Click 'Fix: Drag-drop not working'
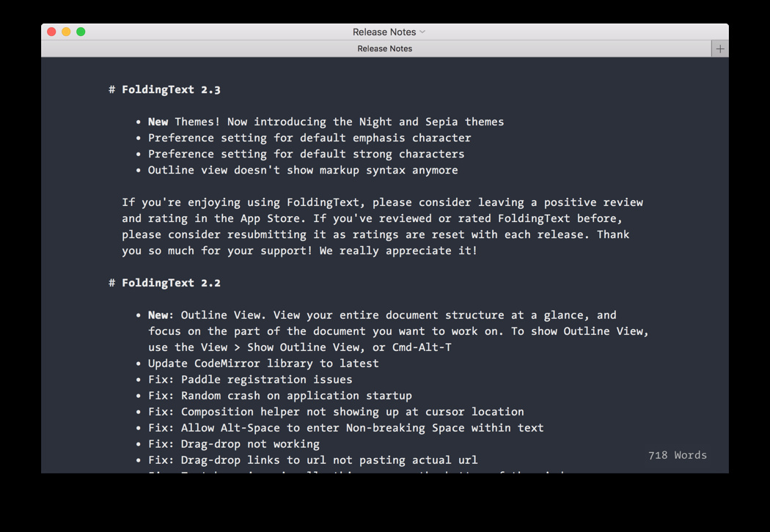770x532 pixels. [x=234, y=444]
